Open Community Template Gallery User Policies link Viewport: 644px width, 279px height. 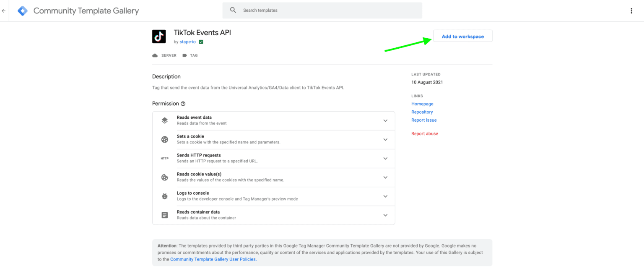[213, 259]
